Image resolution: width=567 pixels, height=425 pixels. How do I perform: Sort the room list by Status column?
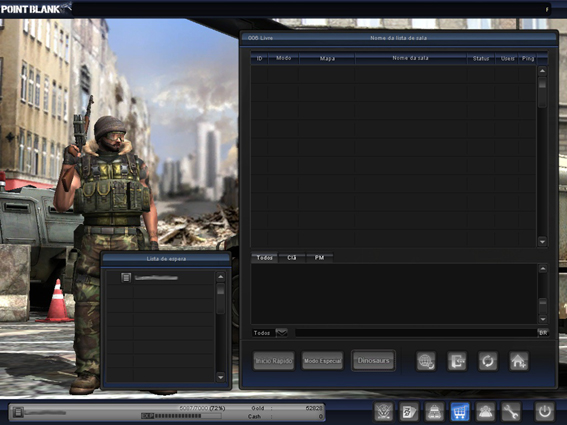481,58
